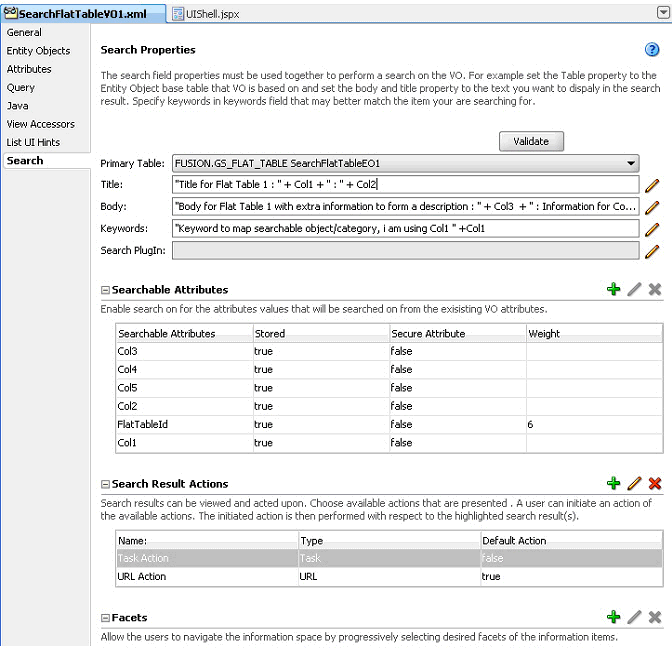Click the Searchable Attributes column header
Image resolution: width=672 pixels, height=650 pixels.
(x=184, y=333)
